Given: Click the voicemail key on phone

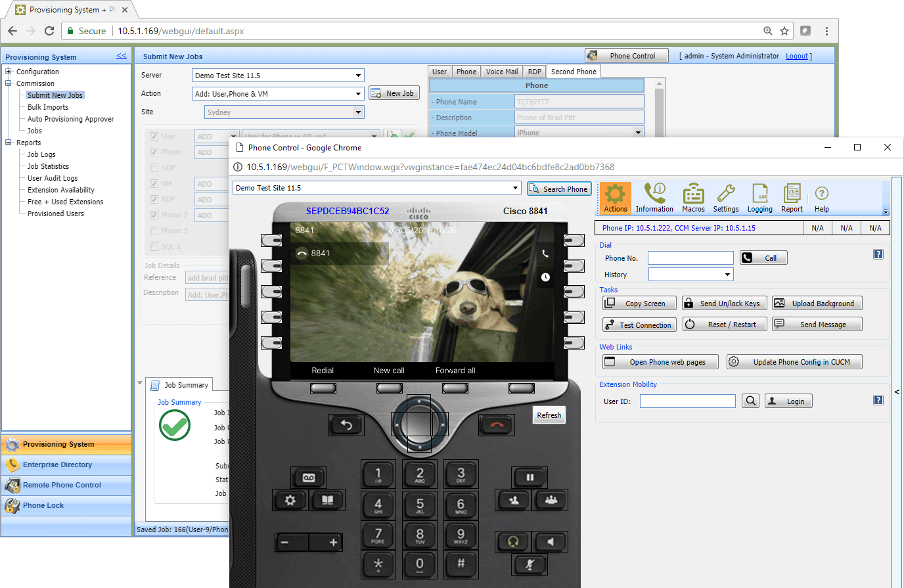Looking at the screenshot, I should [x=309, y=478].
